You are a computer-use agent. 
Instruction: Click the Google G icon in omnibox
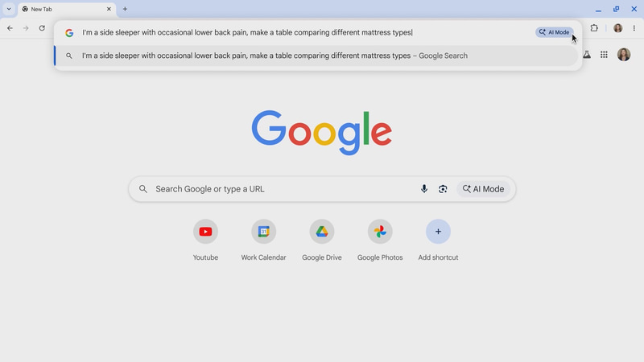pos(69,32)
